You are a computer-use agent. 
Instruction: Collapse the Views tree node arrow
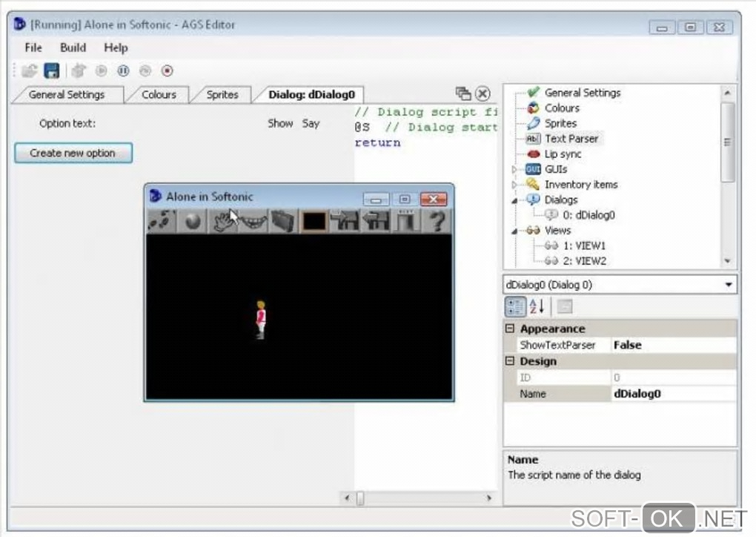point(514,231)
